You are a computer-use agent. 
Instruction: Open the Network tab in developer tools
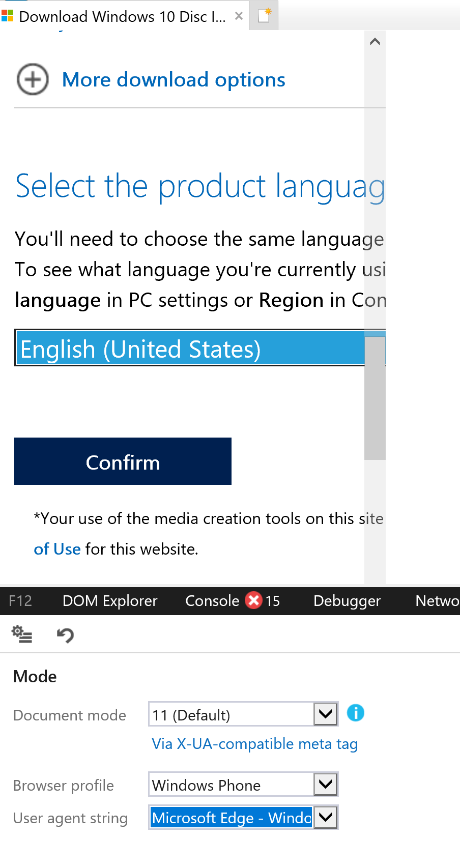pos(437,601)
